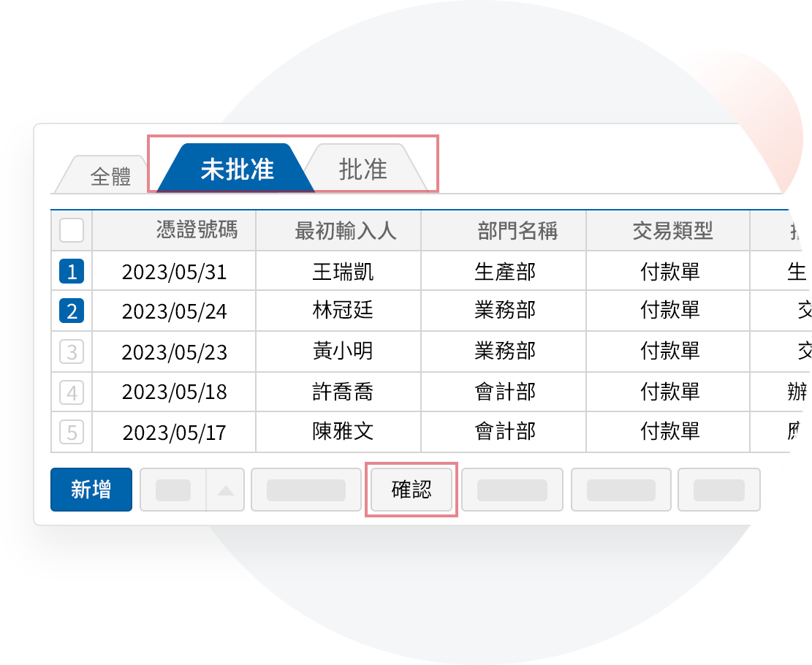Select row 4 for 許喬喬
The width and height of the screenshot is (812, 665).
point(71,392)
